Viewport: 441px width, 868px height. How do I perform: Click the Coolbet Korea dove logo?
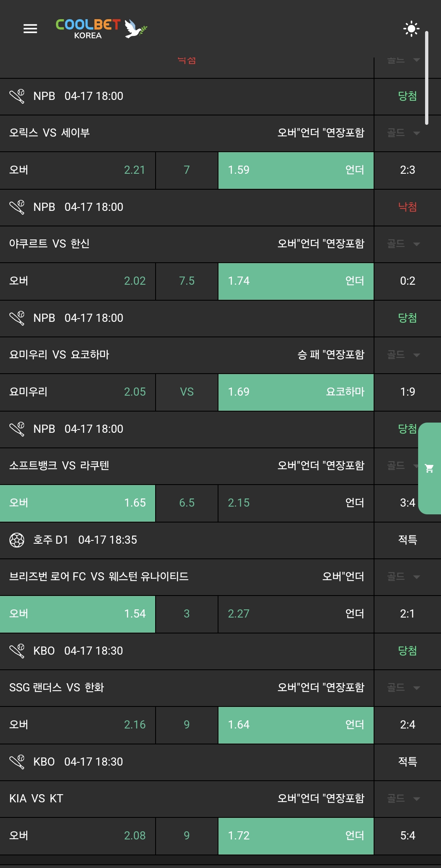[x=101, y=29]
